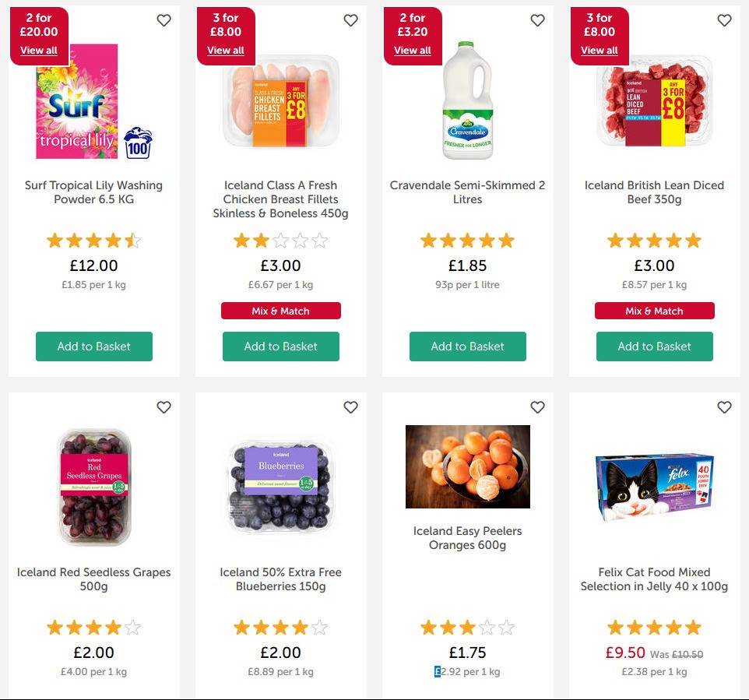749x700 pixels.
Task: Favourite the Red Seedless Grapes heart icon
Action: click(164, 407)
